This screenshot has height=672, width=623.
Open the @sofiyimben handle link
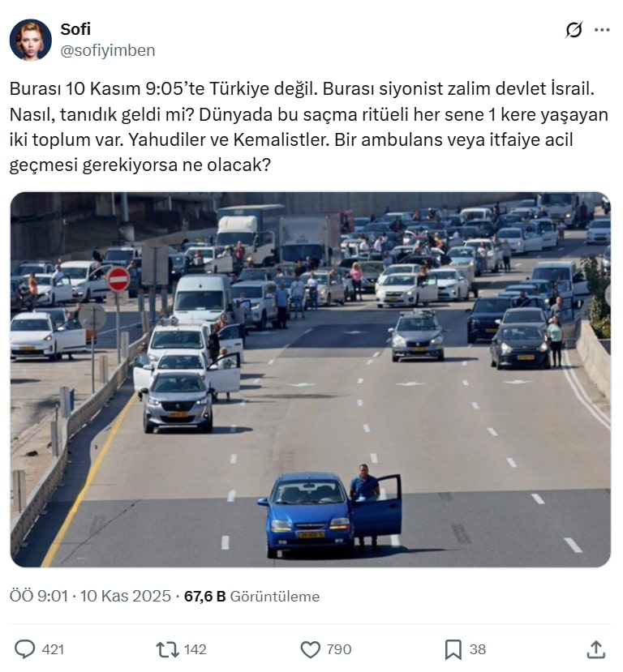click(x=108, y=50)
